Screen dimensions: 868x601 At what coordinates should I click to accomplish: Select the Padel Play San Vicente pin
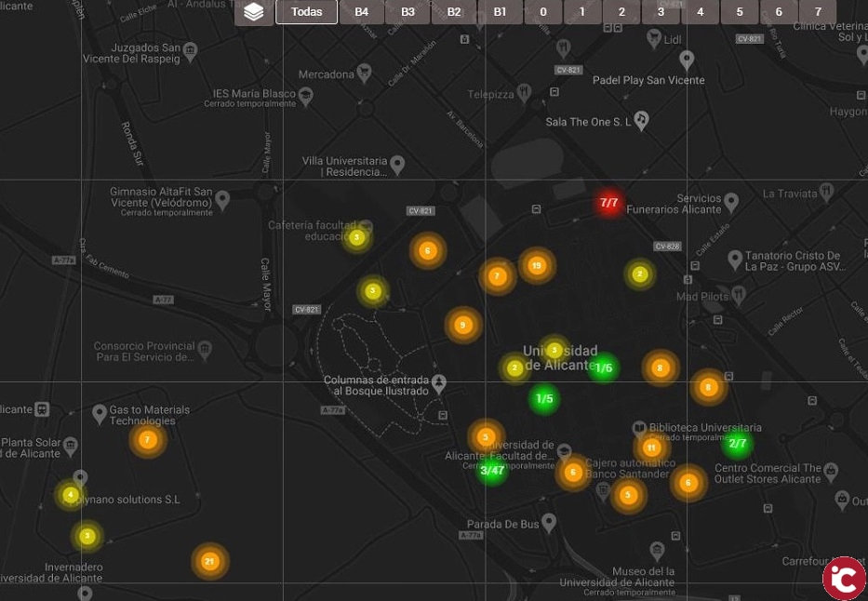(687, 60)
